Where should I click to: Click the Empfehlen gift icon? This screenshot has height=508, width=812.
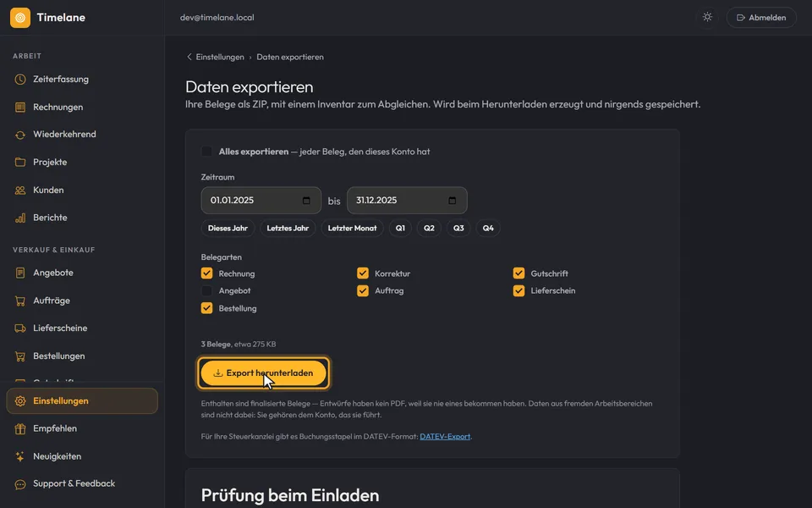20,428
